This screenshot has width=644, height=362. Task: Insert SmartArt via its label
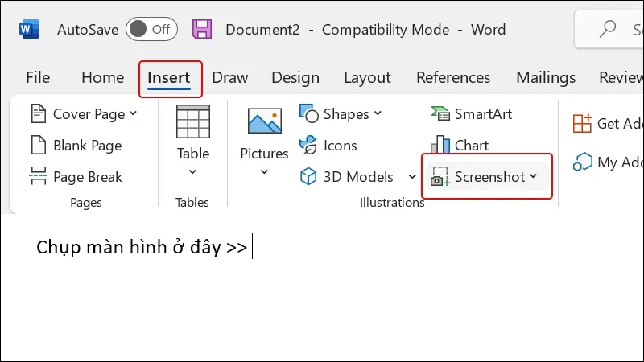pos(484,114)
